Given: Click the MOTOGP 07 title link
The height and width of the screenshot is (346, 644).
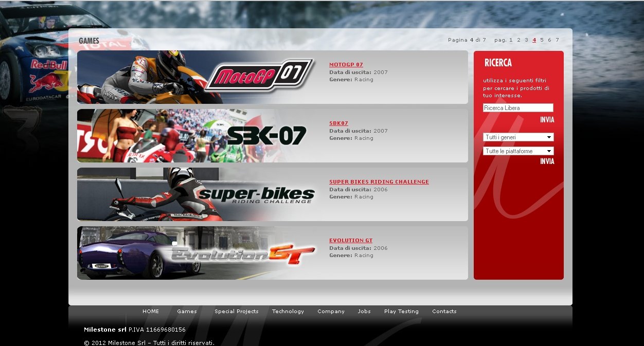Looking at the screenshot, I should [346, 65].
